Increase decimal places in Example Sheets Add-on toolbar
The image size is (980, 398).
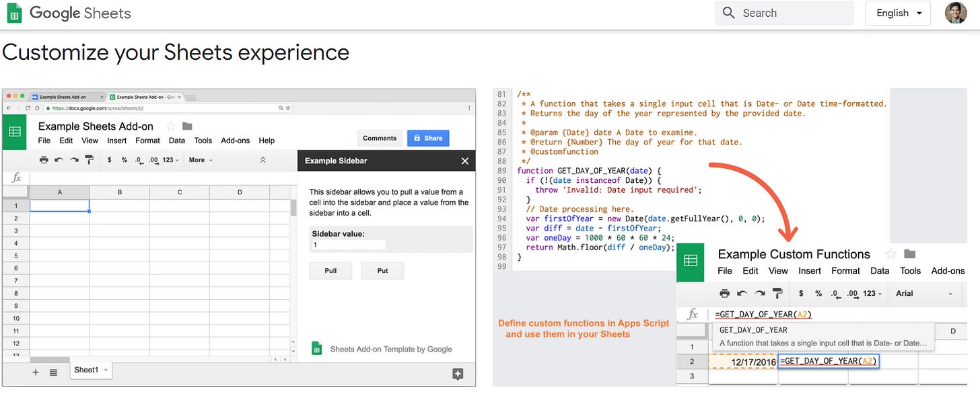click(153, 160)
